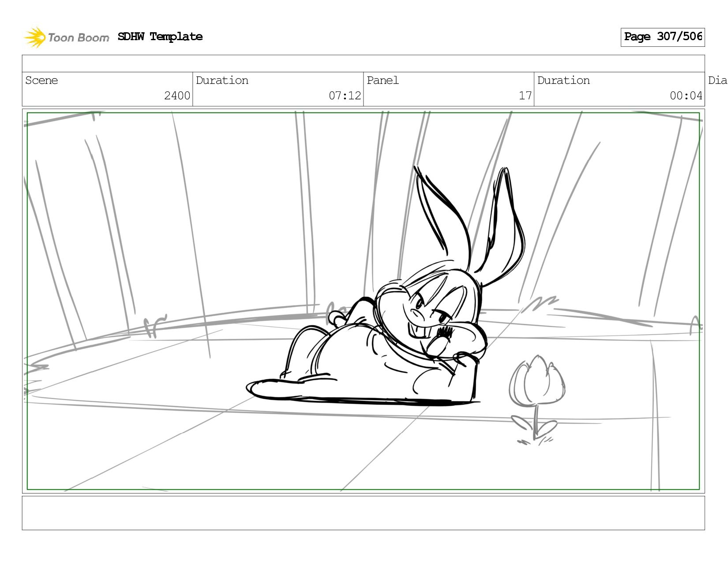Viewport: 728px width, 563px height.
Task: Click the empty notes box below panel
Action: tap(363, 513)
